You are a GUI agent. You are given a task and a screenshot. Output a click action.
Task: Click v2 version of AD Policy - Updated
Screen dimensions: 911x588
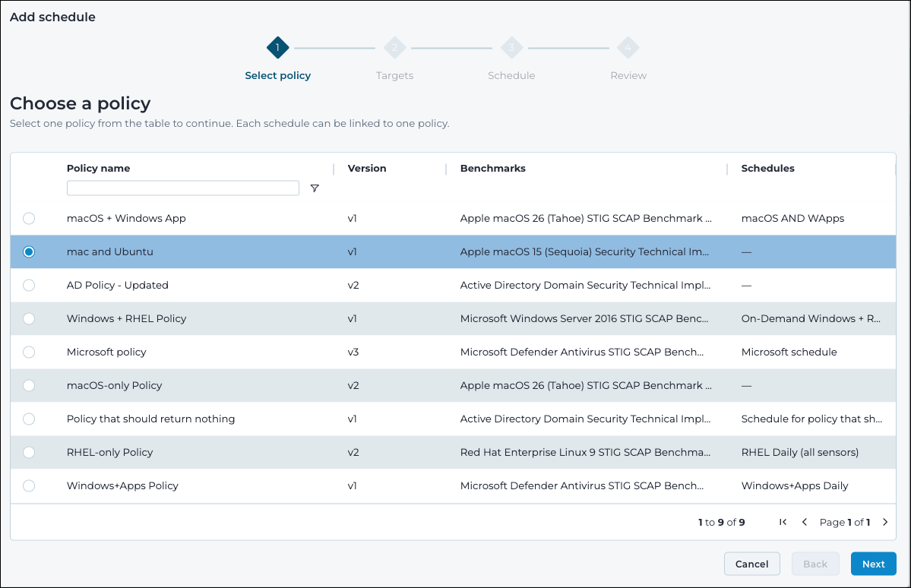coord(353,286)
